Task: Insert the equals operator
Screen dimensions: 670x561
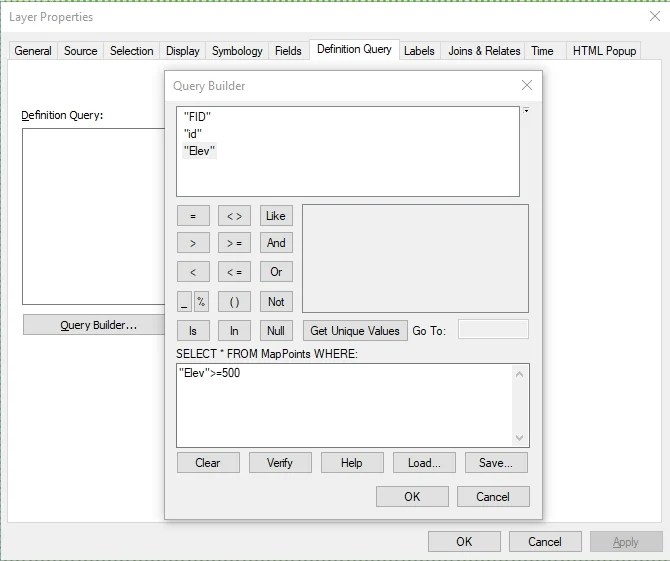Action: [x=193, y=216]
